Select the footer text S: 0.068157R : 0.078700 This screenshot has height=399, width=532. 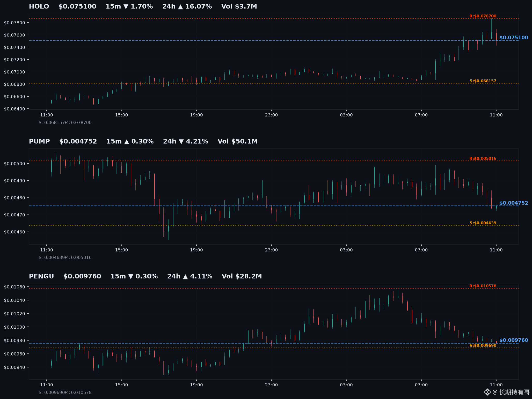(x=65, y=123)
